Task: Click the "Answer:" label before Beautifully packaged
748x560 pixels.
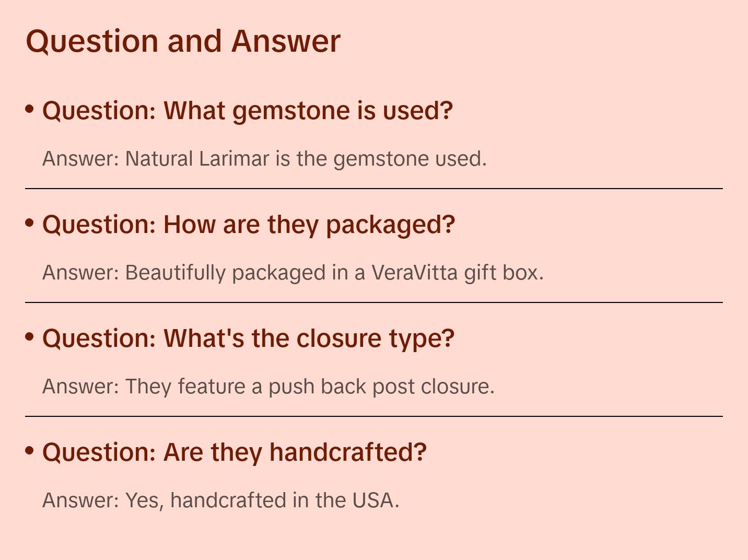Action: click(x=81, y=273)
